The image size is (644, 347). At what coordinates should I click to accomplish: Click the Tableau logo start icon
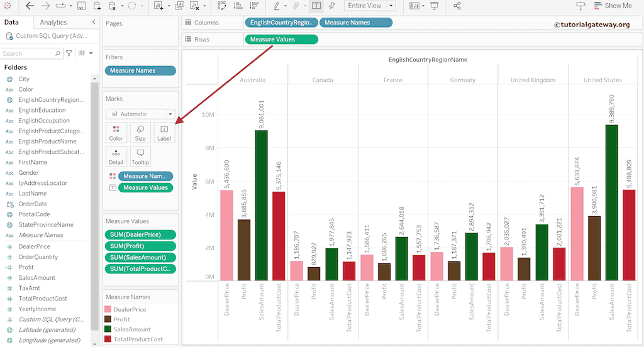coord(7,6)
